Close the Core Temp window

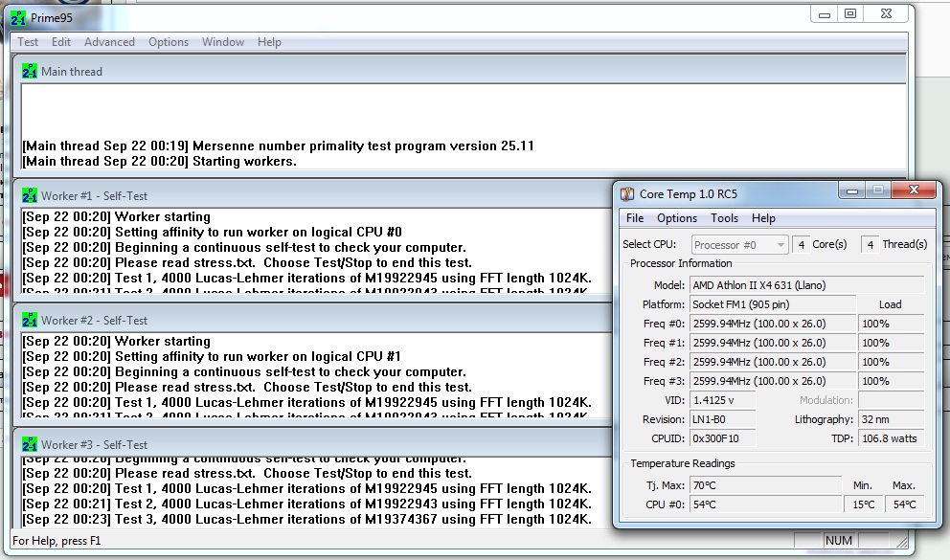click(x=913, y=191)
